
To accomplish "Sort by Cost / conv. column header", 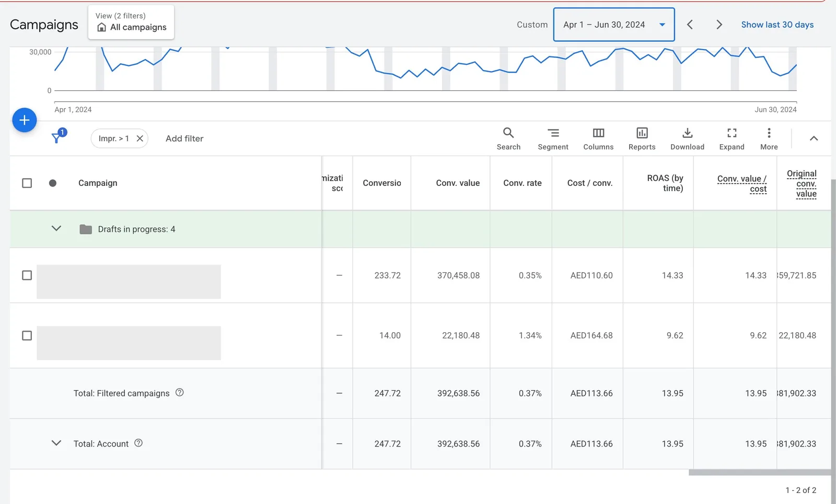I will tap(589, 183).
